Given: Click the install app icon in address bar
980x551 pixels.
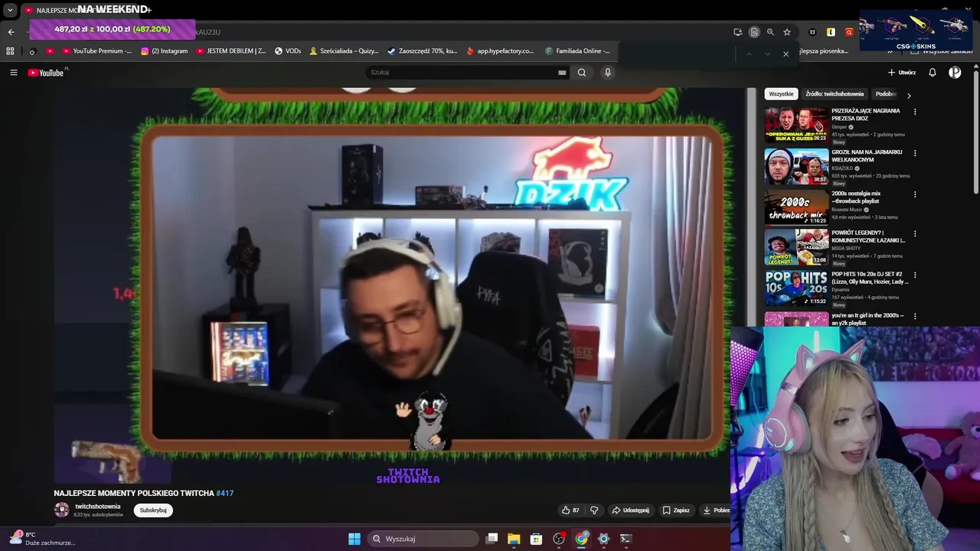Looking at the screenshot, I should (x=737, y=32).
